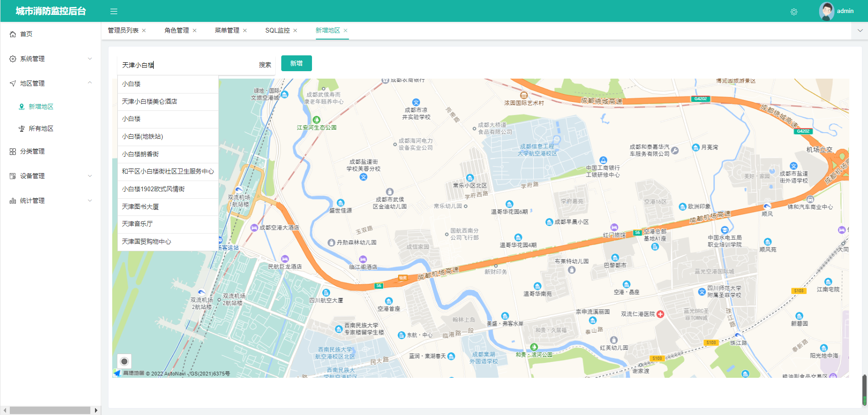Collapse the 地区管理 menu chevron
The image size is (868, 415).
click(x=90, y=83)
